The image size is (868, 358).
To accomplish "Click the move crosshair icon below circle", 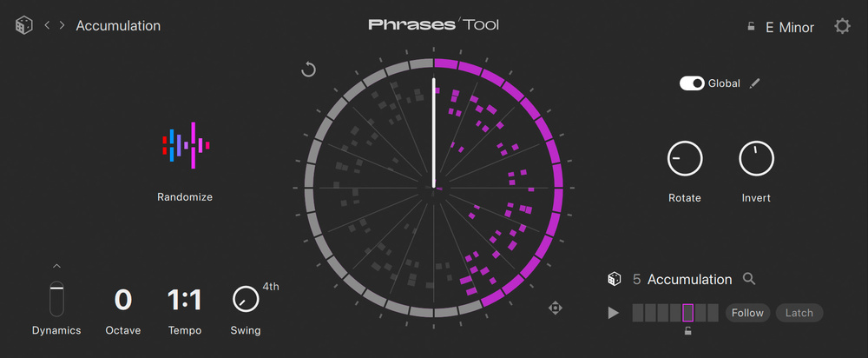I will click(556, 308).
